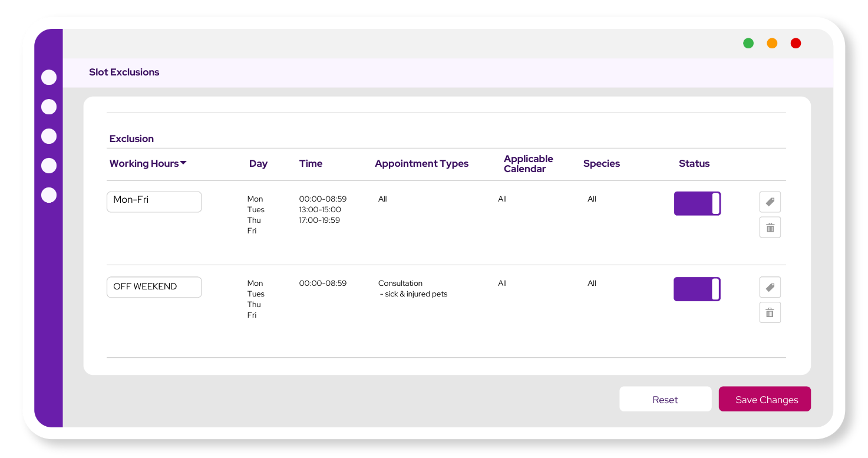Image resolution: width=868 pixels, height=458 pixels.
Task: Open the third sidebar circle icon
Action: pyautogui.click(x=49, y=136)
